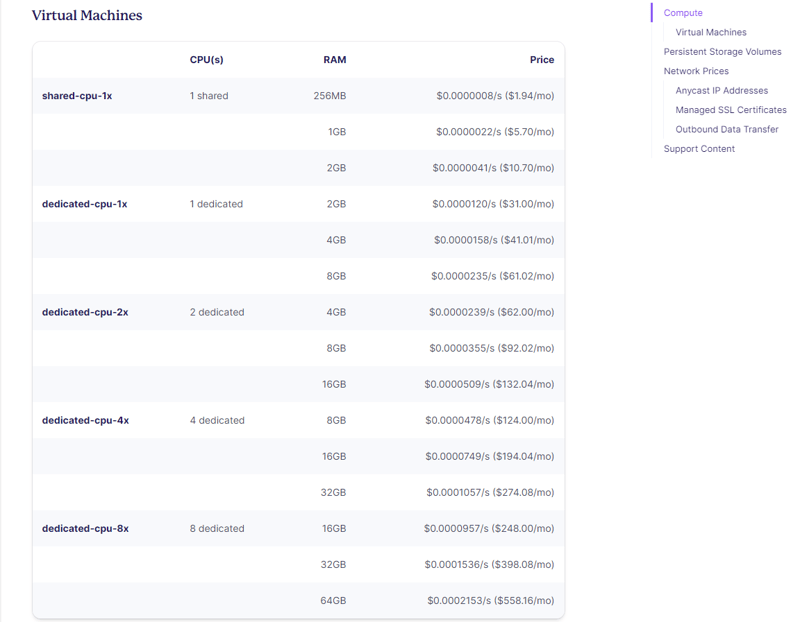Click the Virtual Machines page heading
The width and height of the screenshot is (800, 622).
coord(87,16)
